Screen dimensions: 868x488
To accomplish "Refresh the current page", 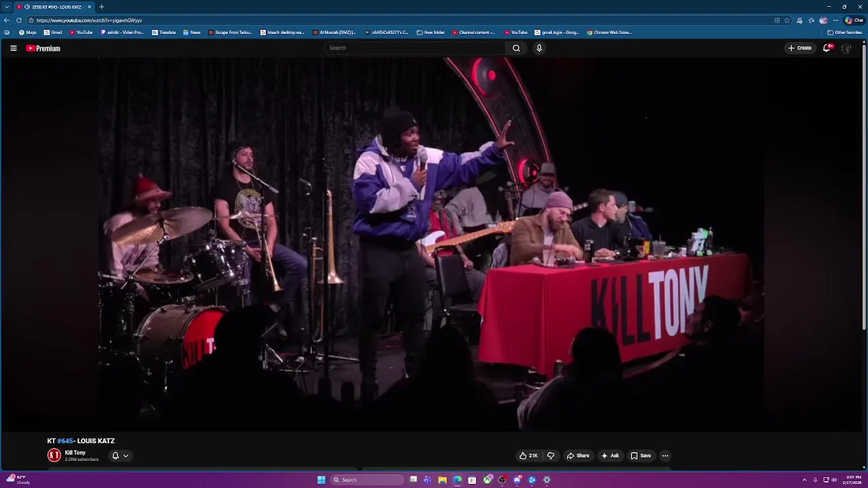I will pos(19,20).
